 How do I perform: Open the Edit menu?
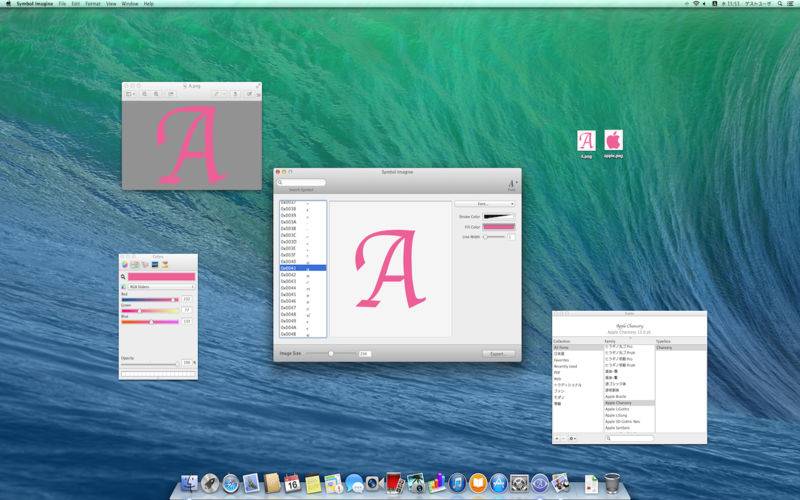click(x=76, y=4)
